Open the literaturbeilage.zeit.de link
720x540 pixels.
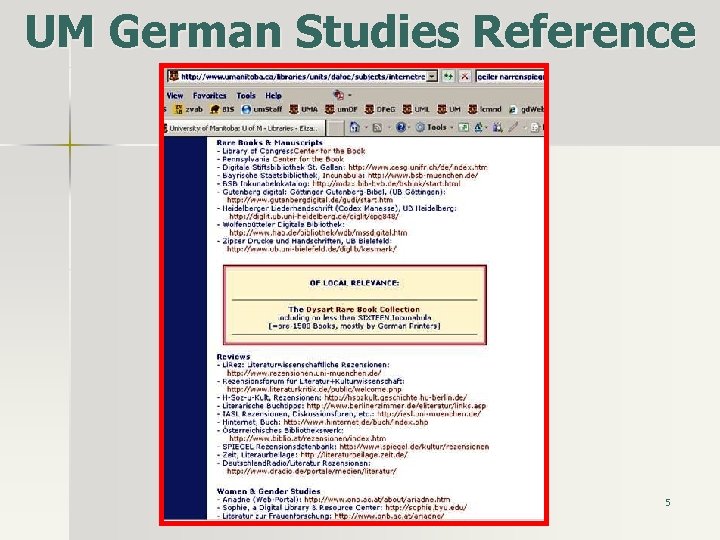354,454
